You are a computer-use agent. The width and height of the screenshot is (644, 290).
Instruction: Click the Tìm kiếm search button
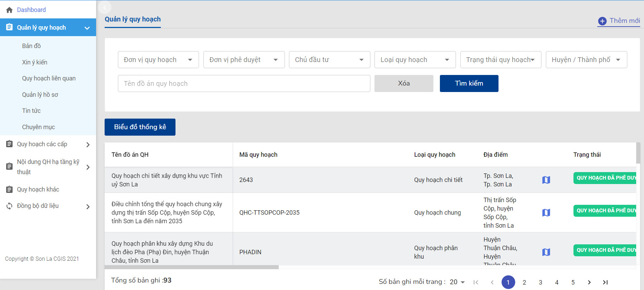point(469,83)
